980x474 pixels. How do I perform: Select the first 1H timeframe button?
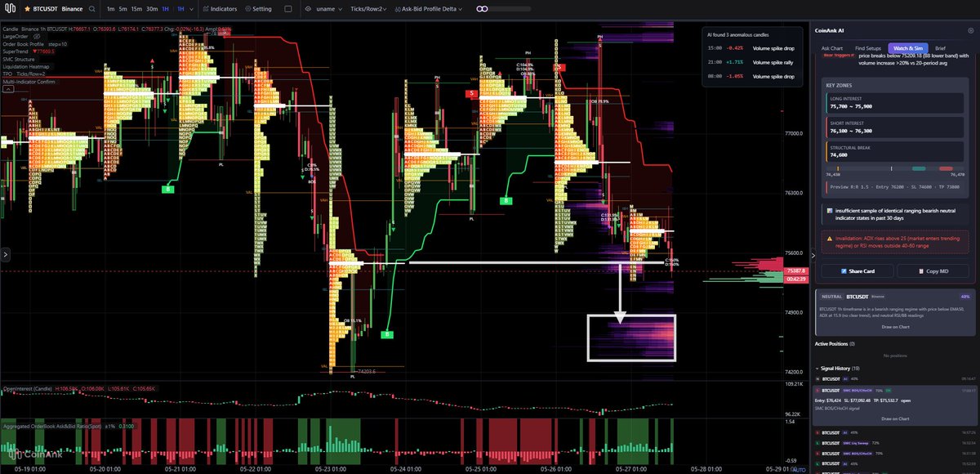[166, 9]
